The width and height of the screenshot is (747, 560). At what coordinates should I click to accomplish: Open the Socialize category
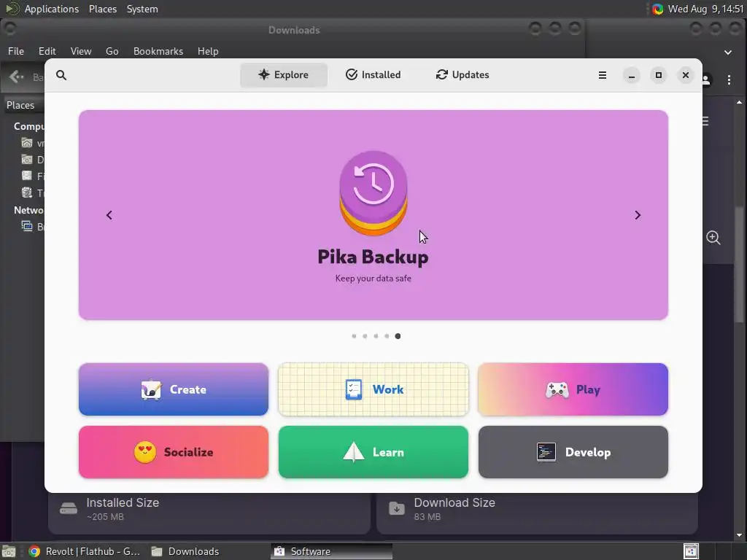point(174,452)
